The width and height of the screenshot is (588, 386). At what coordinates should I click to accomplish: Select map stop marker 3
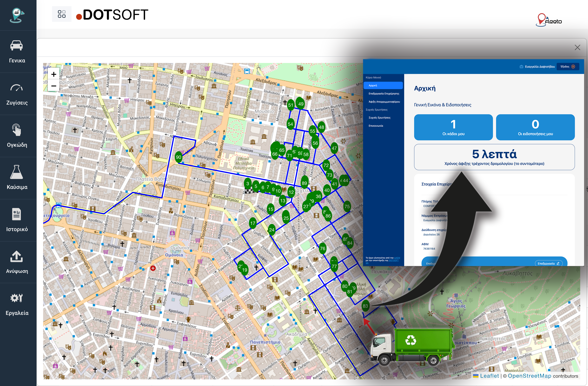[248, 183]
